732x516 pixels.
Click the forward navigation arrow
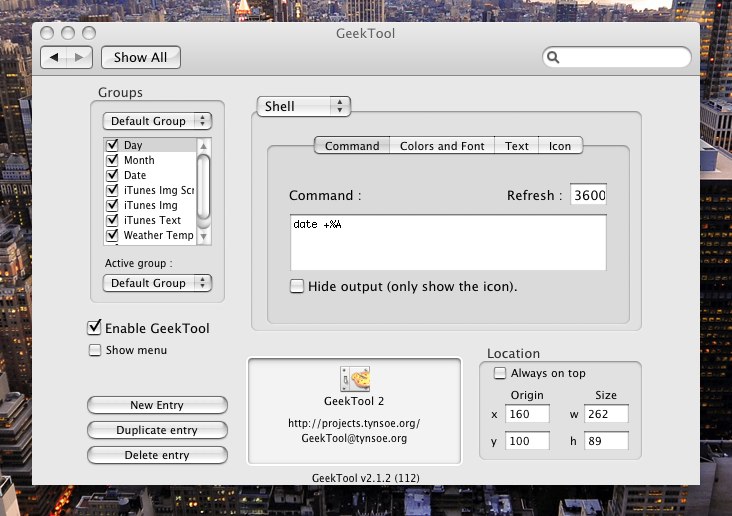pyautogui.click(x=80, y=57)
